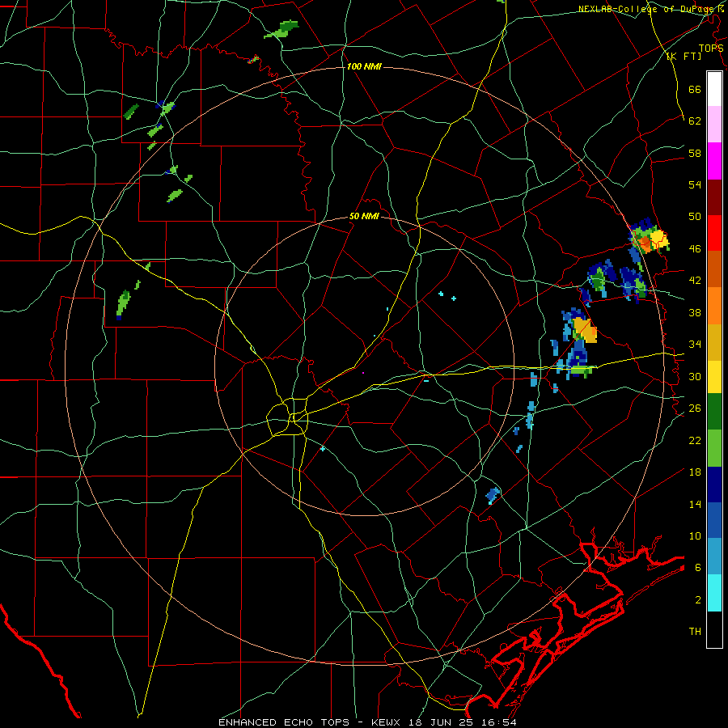Click the "10" legend value
The width and height of the screenshot is (728, 728).
point(695,536)
